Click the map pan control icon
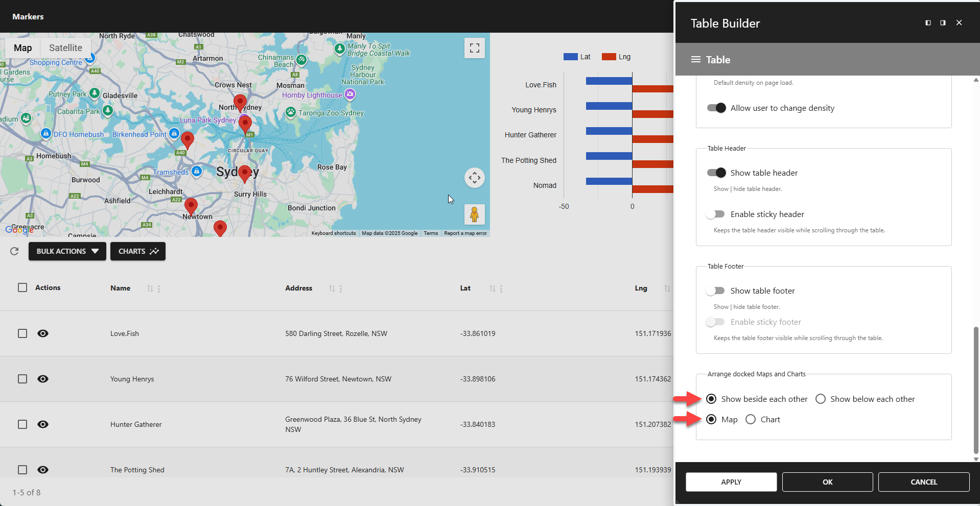 click(x=474, y=178)
